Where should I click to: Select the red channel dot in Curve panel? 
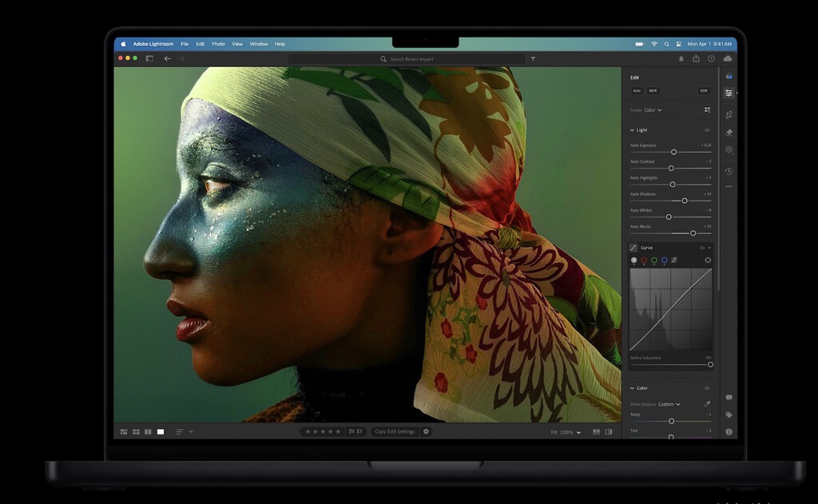pos(644,260)
